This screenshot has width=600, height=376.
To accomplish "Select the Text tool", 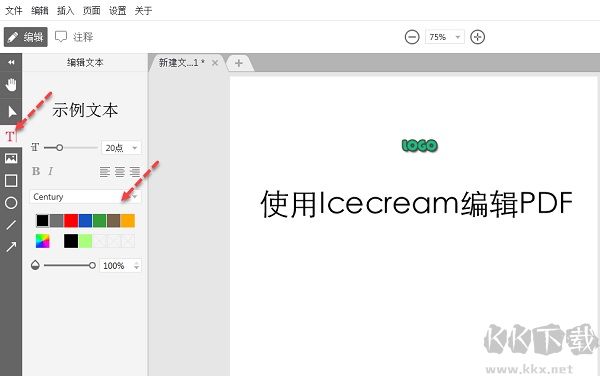I will pos(10,136).
